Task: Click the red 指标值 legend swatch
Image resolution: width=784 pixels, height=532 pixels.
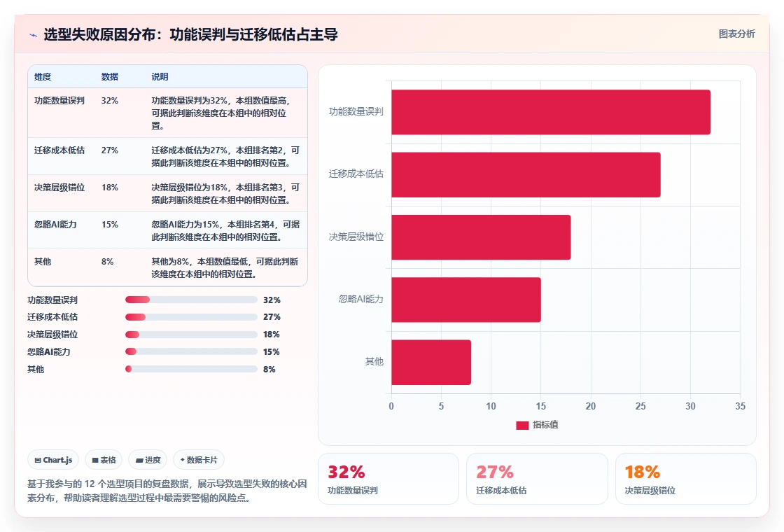Action: tap(522, 425)
